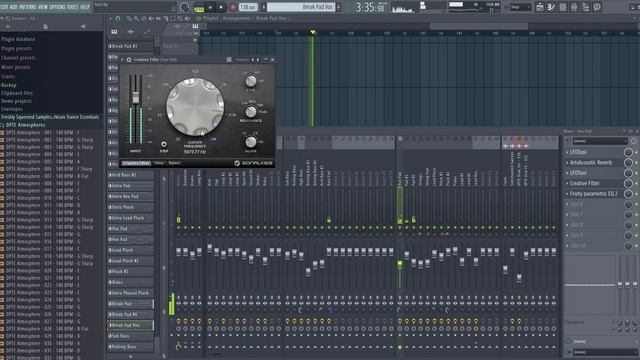Expand the Fruity parametric EQ 2 slot arrow
The width and height of the screenshot is (640, 360).
click(567, 194)
